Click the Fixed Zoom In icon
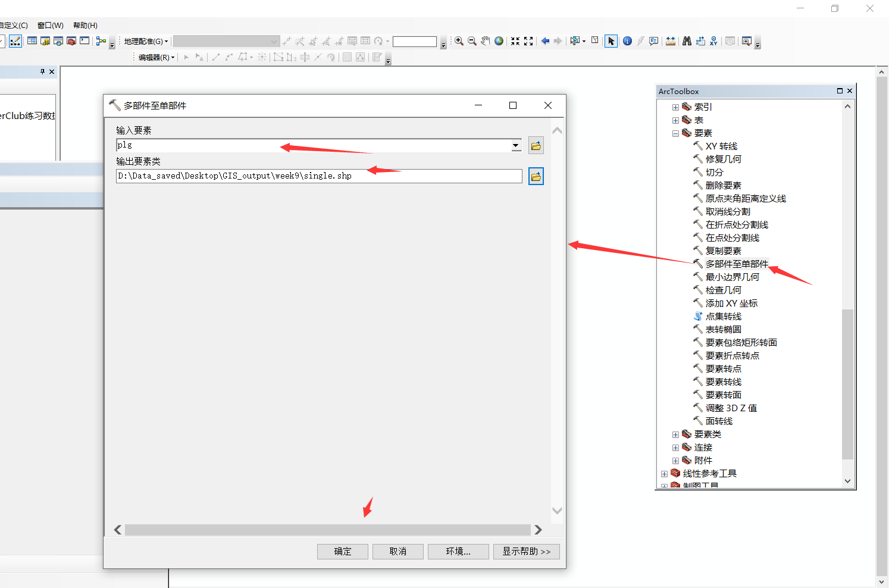The image size is (889, 588). [x=515, y=41]
